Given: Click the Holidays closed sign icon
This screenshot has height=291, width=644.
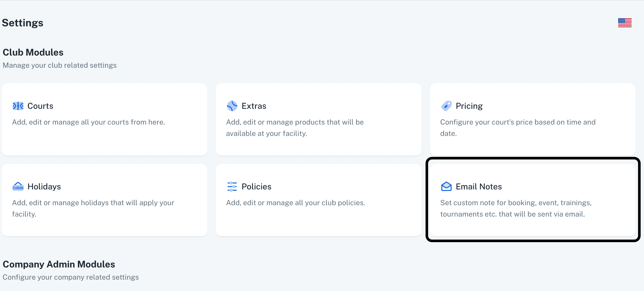Looking at the screenshot, I should click(18, 187).
